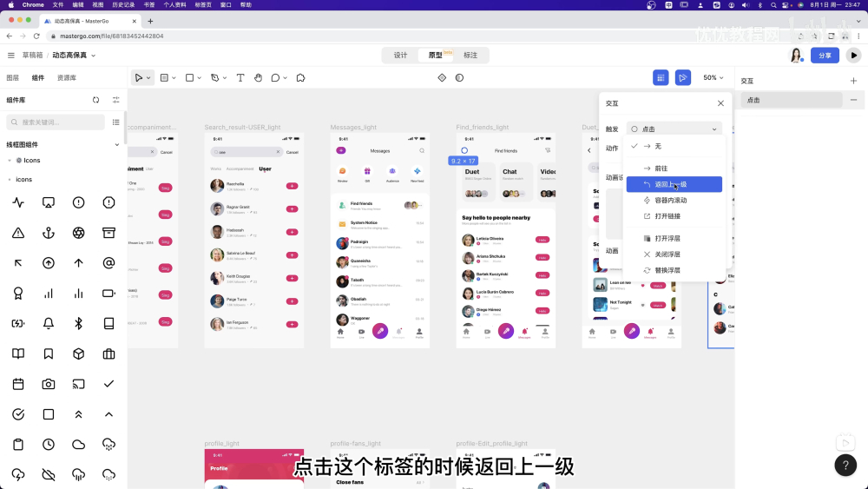Add a new interaction with plus

[853, 81]
